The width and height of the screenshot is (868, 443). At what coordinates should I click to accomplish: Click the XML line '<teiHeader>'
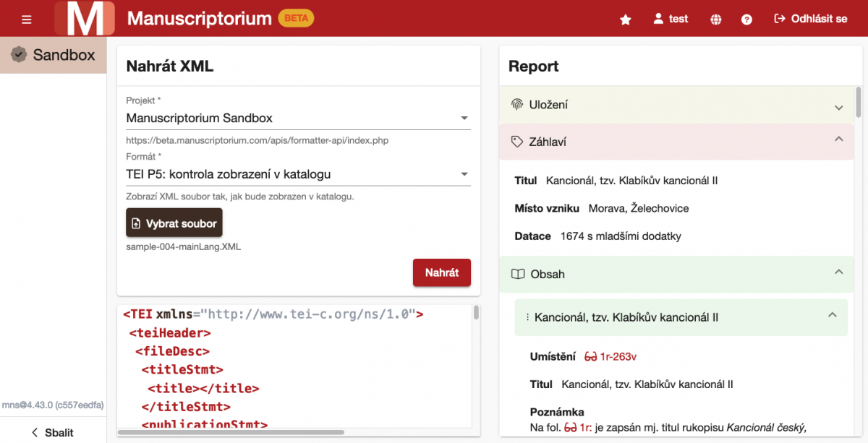[170, 333]
